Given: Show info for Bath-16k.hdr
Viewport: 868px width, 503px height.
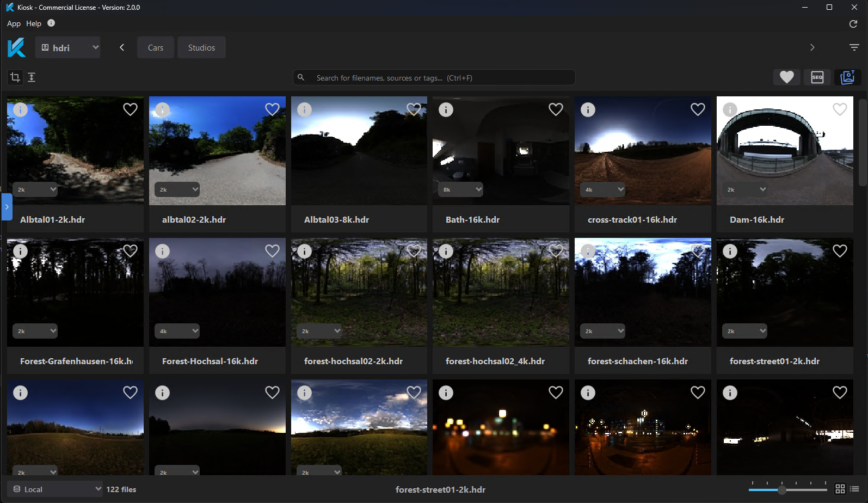Looking at the screenshot, I should (x=446, y=109).
